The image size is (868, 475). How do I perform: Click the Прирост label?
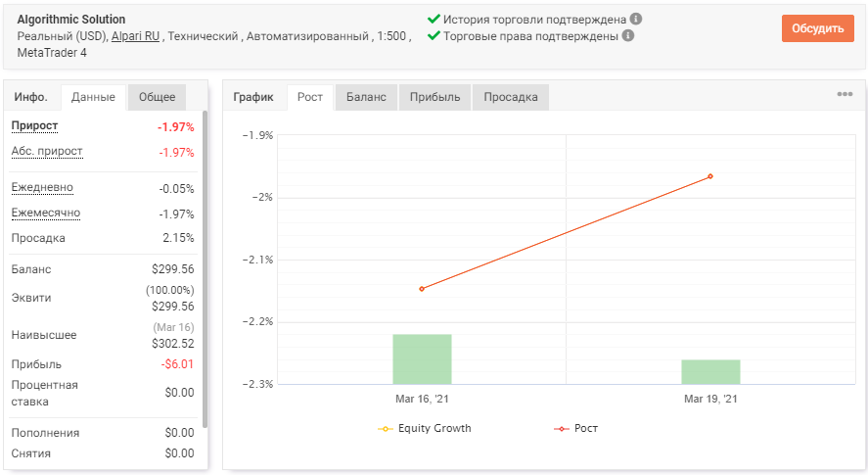(34, 125)
